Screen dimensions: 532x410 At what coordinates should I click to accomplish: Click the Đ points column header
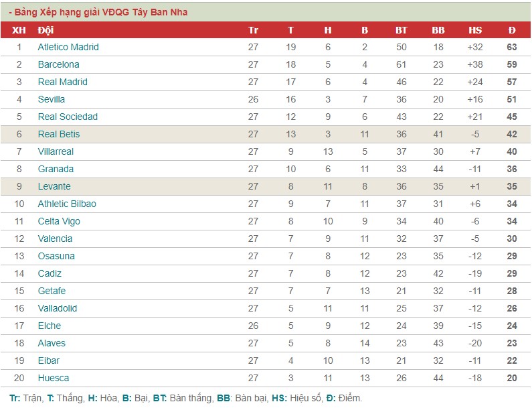pyautogui.click(x=512, y=30)
